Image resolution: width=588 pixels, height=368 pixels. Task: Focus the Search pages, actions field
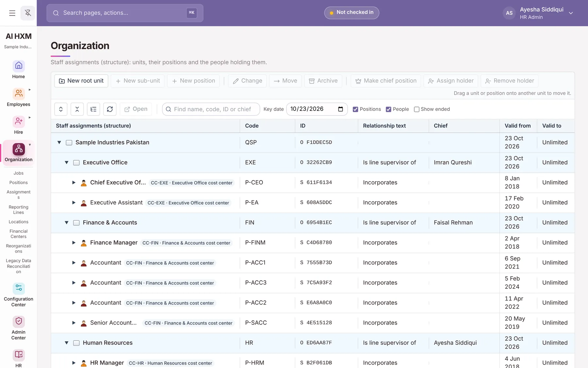pyautogui.click(x=125, y=13)
